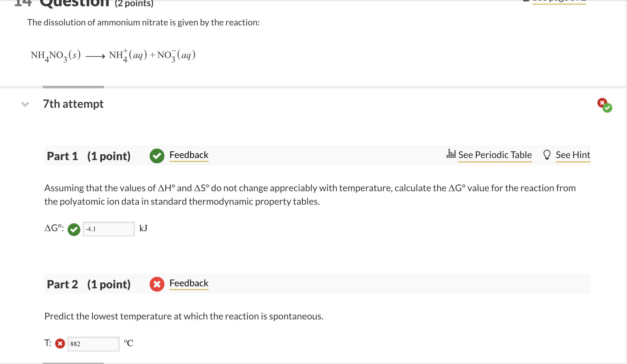Focus the temperature field showing 882

(93, 344)
